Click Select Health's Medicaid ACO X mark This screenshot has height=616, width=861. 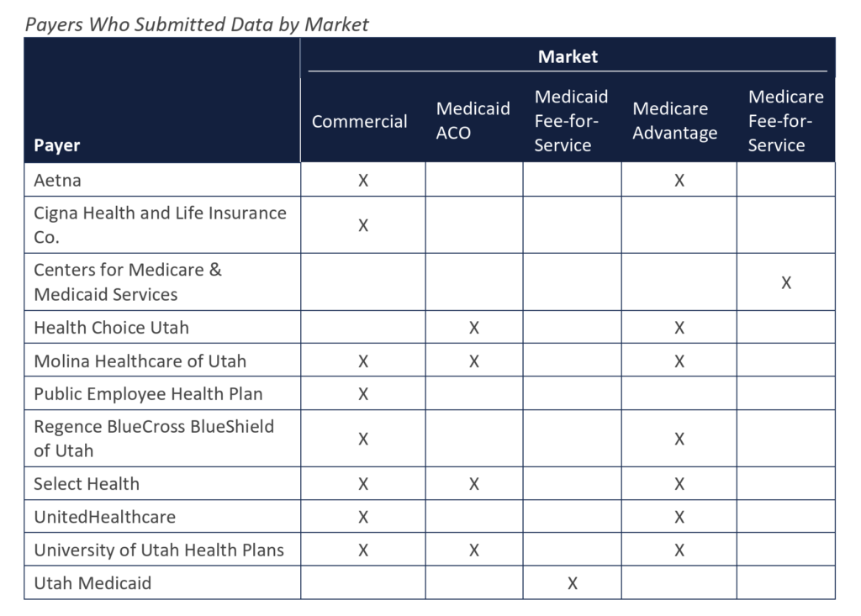pyautogui.click(x=474, y=484)
